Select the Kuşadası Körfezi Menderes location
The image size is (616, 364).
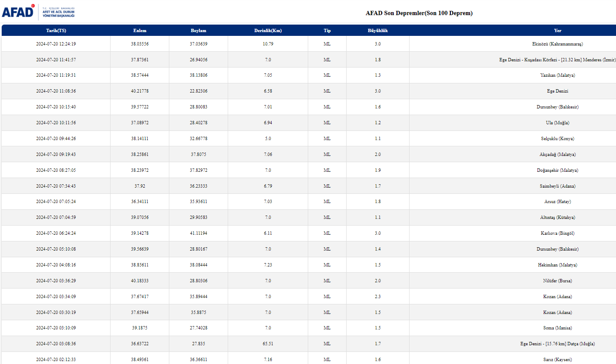(x=557, y=60)
